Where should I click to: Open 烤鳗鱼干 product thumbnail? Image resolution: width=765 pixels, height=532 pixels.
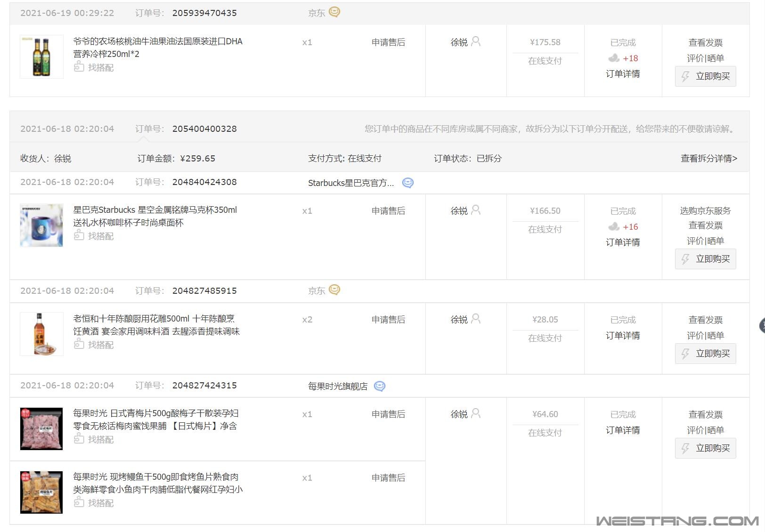41,492
